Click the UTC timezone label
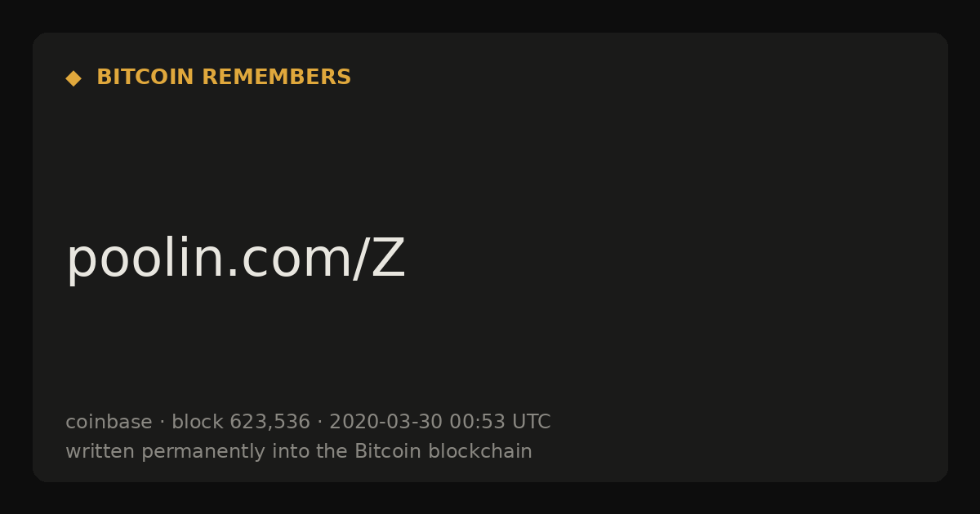 [x=532, y=422]
